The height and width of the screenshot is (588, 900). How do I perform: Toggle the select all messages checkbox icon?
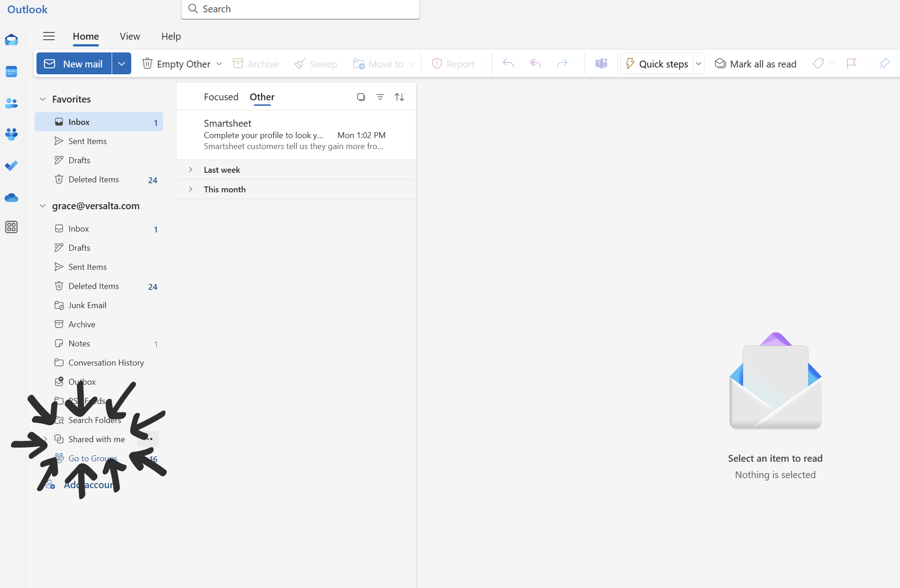pos(361,97)
